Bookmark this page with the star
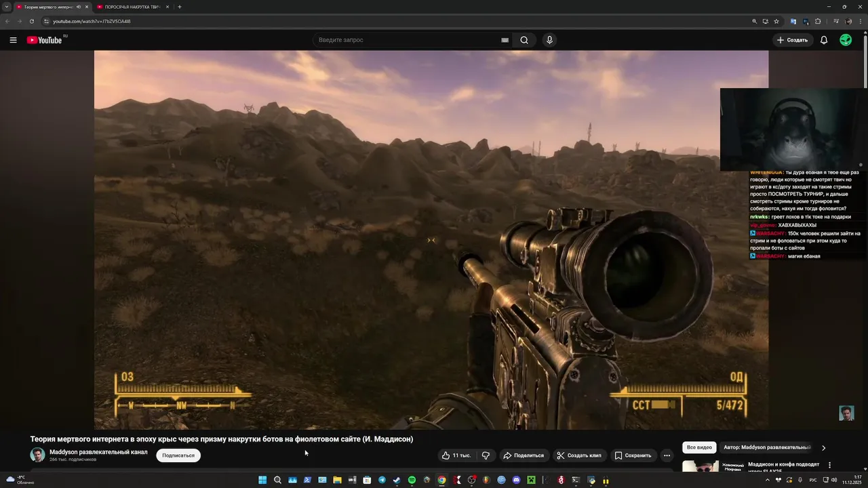Screen dimensions: 868x488 tap(776, 21)
